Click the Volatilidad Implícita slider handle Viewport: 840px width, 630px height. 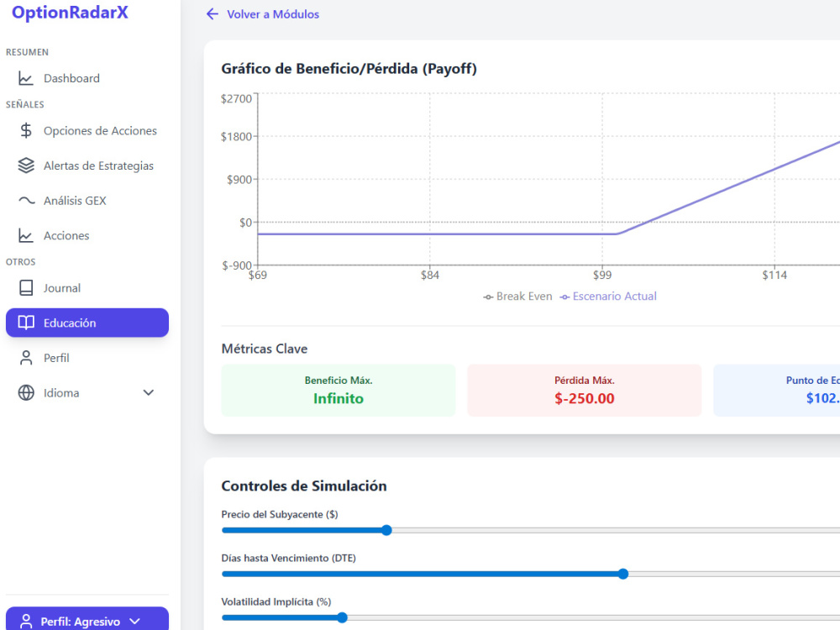click(343, 617)
